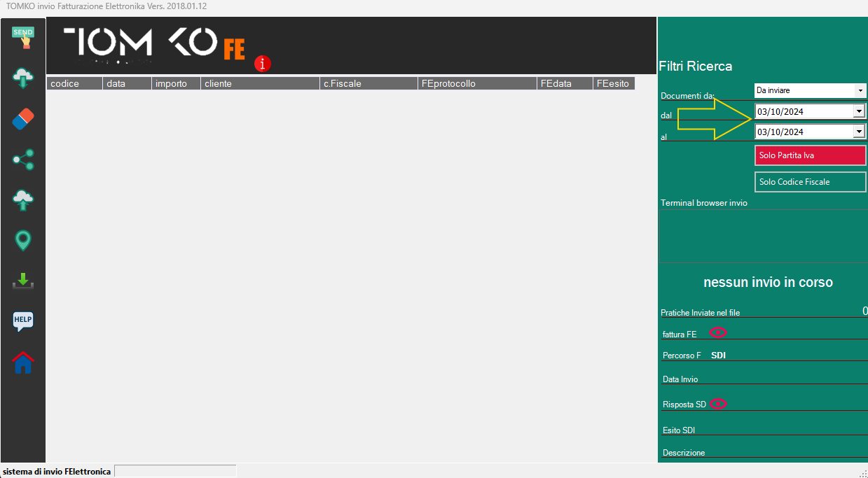Image resolution: width=868 pixels, height=478 pixels.
Task: Click the share nodes icon
Action: coord(23,160)
